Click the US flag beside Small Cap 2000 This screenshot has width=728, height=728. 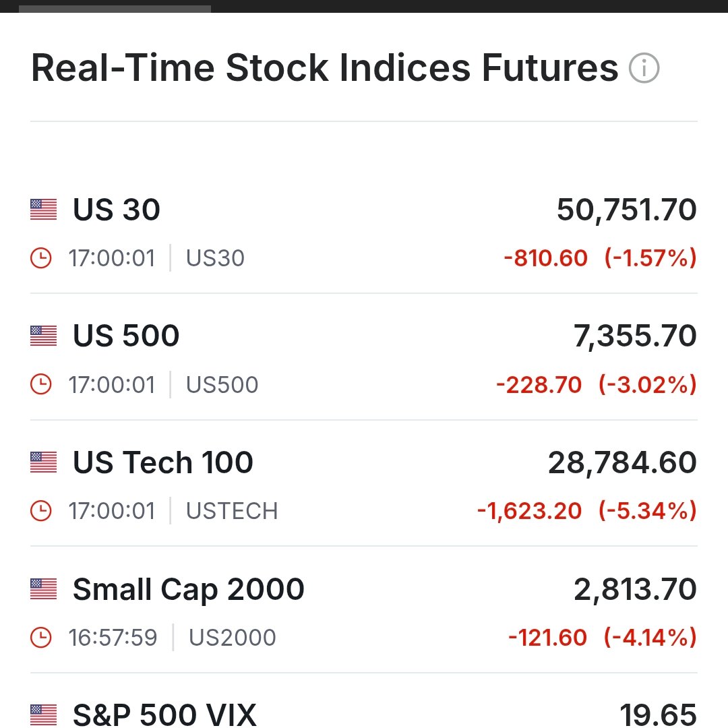[x=44, y=588]
